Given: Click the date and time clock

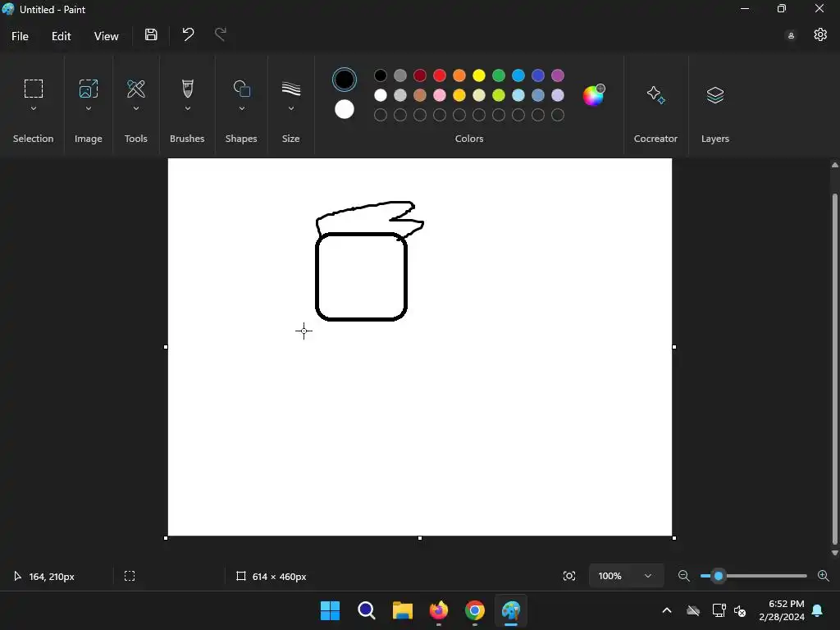Looking at the screenshot, I should (782, 610).
